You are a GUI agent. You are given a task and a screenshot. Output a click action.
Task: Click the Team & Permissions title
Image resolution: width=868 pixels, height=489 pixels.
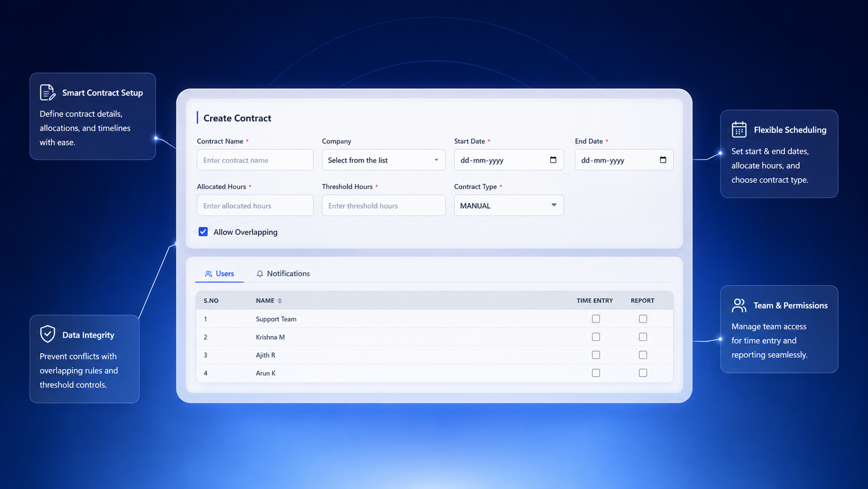[x=791, y=306]
